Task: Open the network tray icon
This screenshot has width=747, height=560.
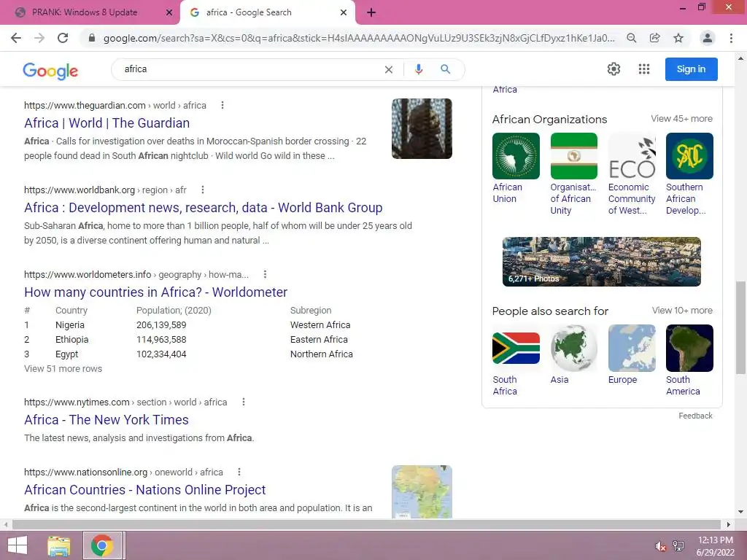Action: click(678, 546)
